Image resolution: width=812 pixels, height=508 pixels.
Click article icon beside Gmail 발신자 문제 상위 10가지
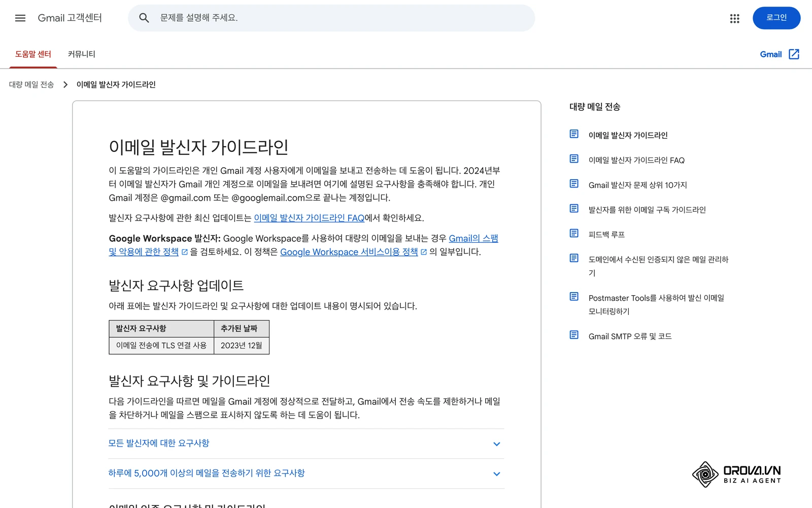574,184
